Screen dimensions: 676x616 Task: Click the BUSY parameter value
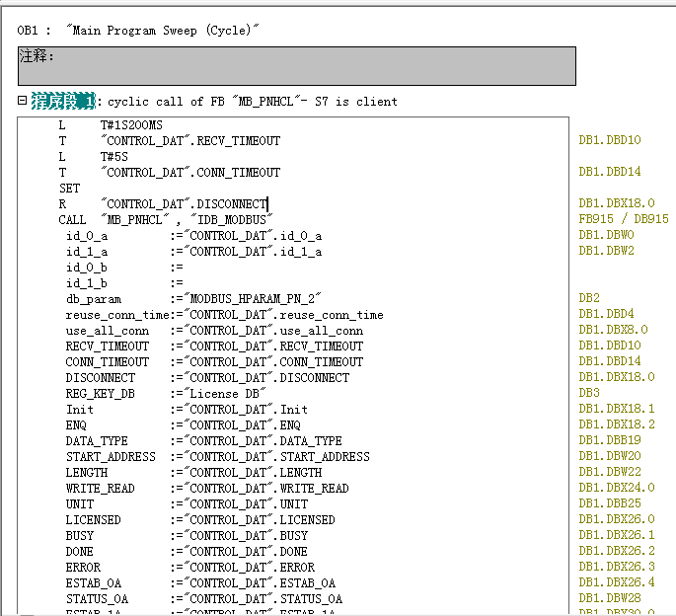click(x=246, y=536)
